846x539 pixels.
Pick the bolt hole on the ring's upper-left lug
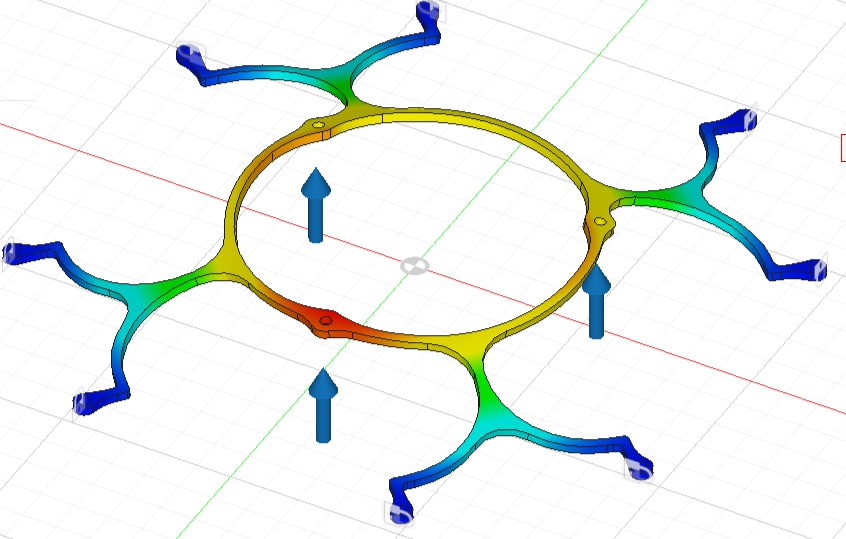318,125
